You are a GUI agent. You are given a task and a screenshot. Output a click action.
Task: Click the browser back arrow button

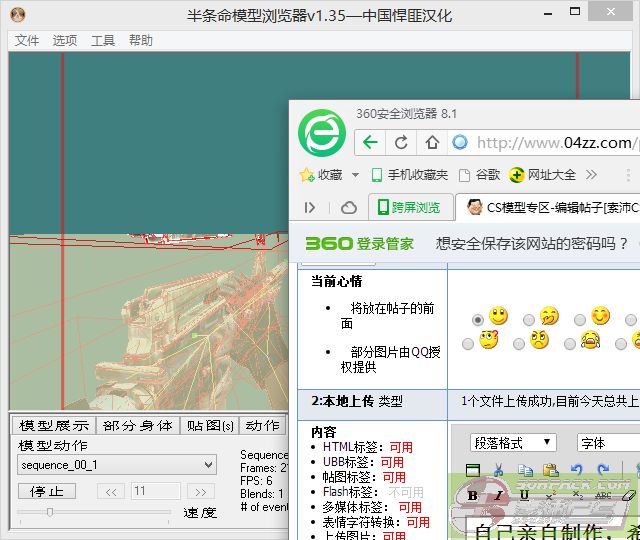coord(370,142)
